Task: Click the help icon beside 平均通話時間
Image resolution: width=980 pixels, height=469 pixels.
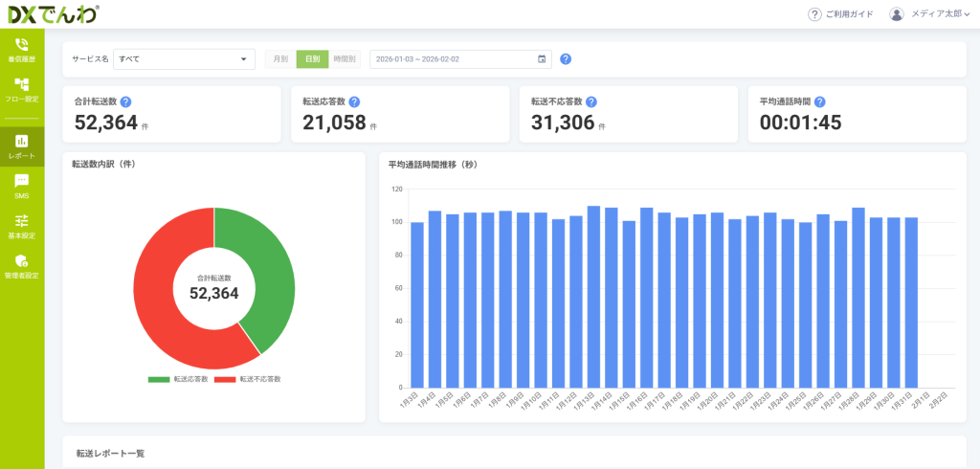Action: [x=819, y=101]
